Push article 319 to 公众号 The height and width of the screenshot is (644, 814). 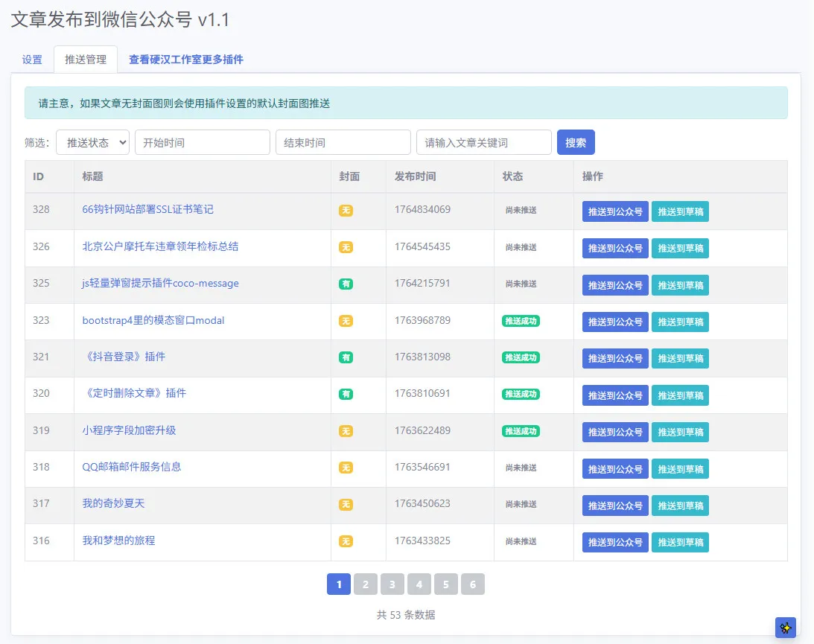[615, 432]
